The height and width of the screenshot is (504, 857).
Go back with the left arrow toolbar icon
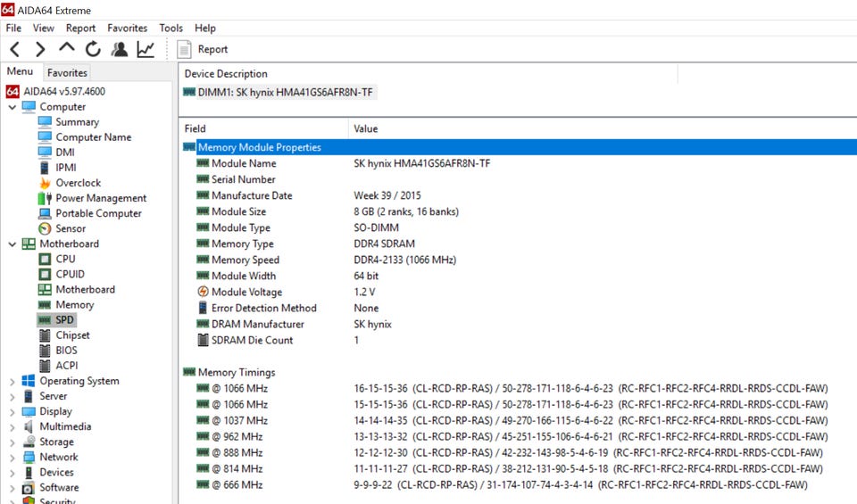pos(15,49)
